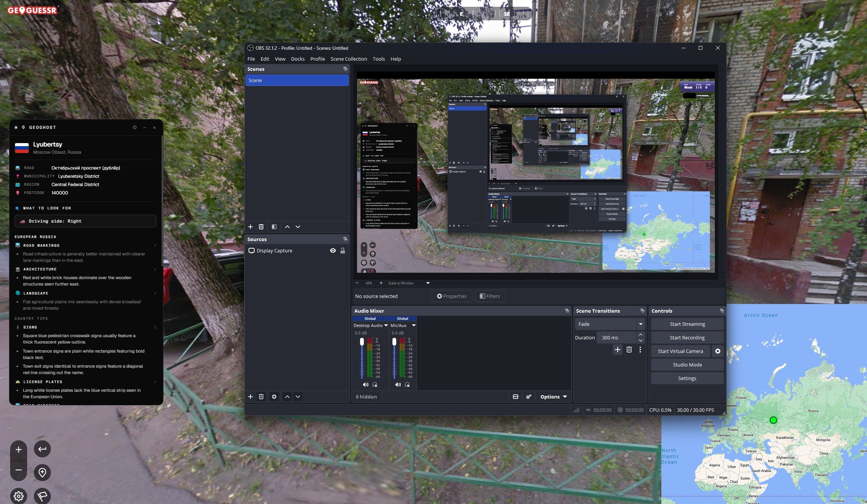The image size is (867, 504).
Task: Zoom in preview with plus beside 49%
Action: coord(381,283)
